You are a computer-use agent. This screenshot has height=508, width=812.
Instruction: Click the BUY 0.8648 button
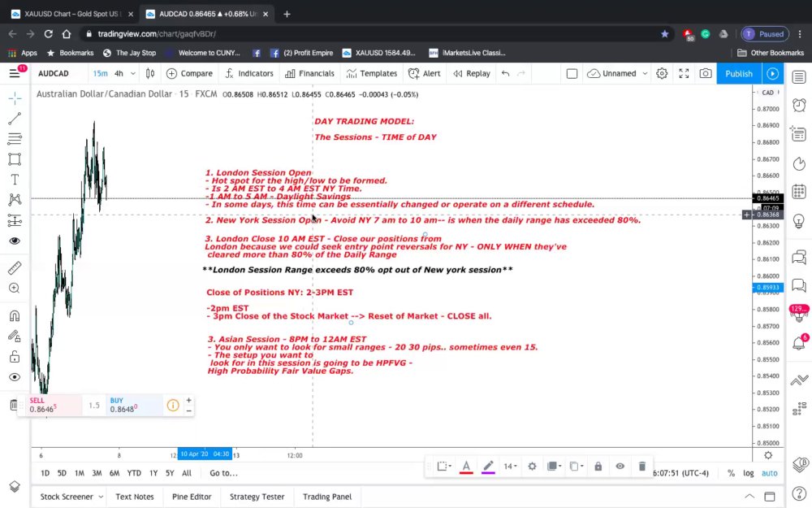pos(134,405)
